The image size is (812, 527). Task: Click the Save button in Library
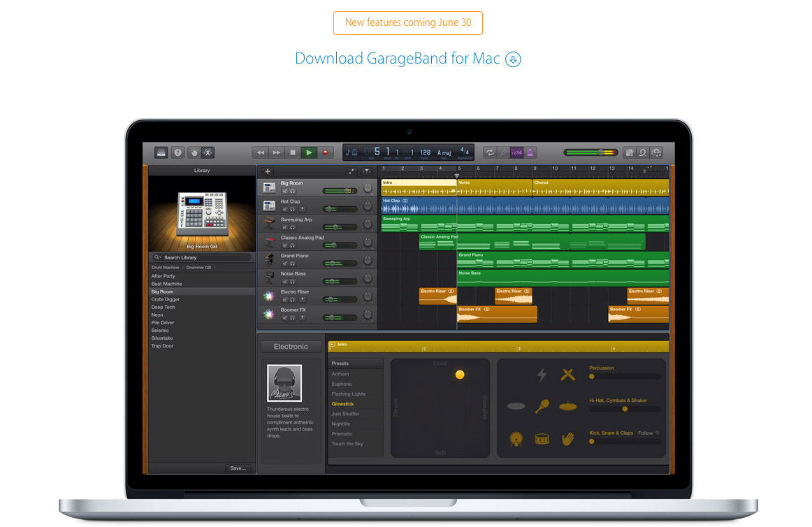tap(238, 468)
